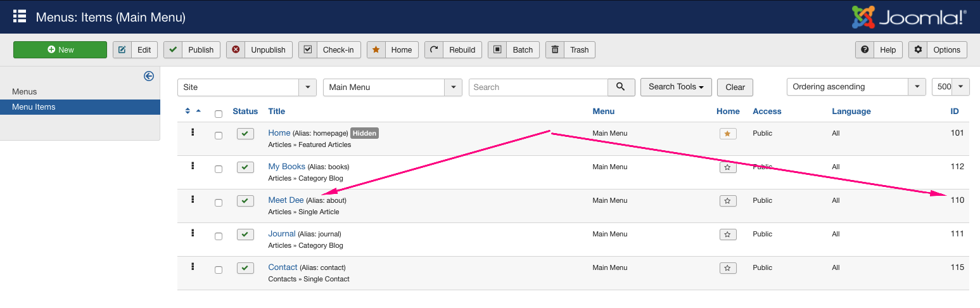Expand the Search Tools dropdown
Viewport: 980px width, 308px height.
(x=676, y=87)
